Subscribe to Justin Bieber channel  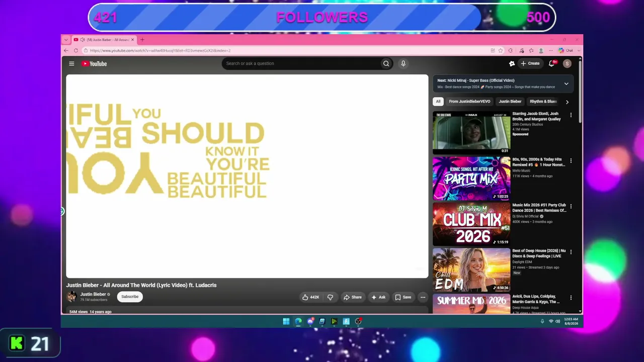130,297
